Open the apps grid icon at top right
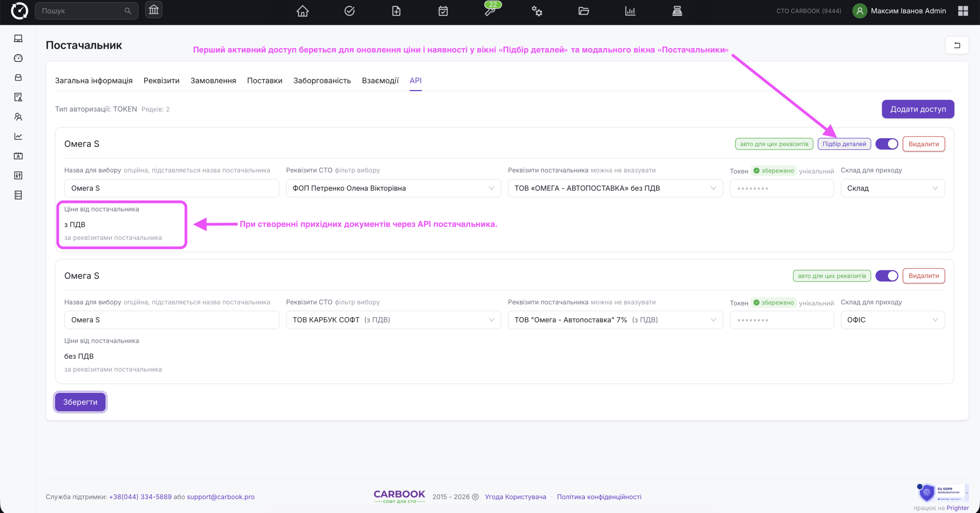980x513 pixels. (963, 11)
